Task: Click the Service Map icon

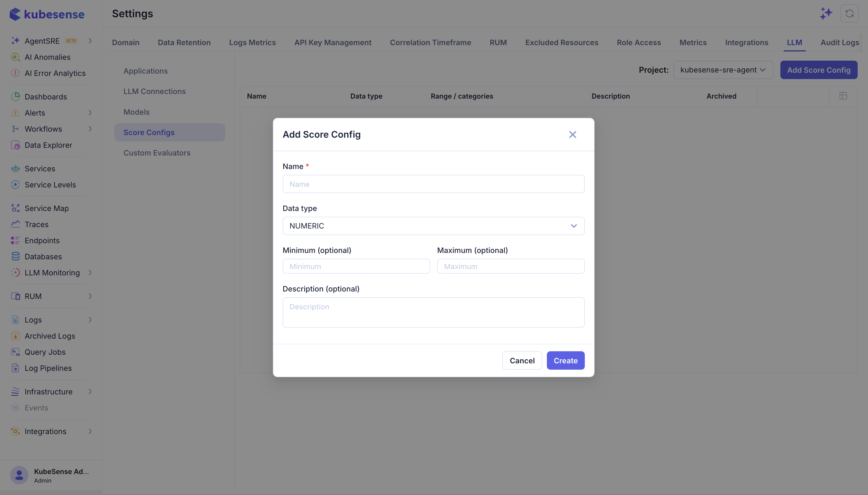Action: click(15, 208)
